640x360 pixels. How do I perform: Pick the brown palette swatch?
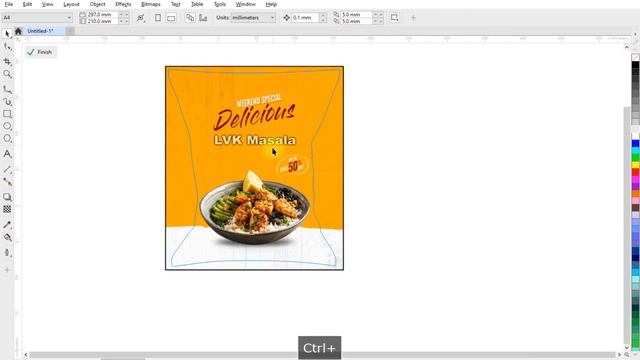(x=636, y=208)
